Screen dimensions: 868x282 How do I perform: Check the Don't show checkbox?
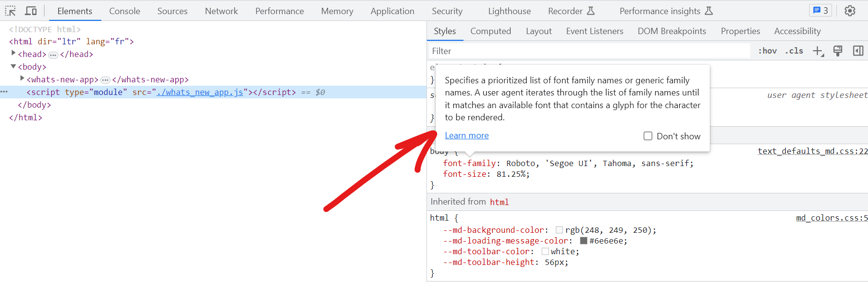[x=648, y=136]
